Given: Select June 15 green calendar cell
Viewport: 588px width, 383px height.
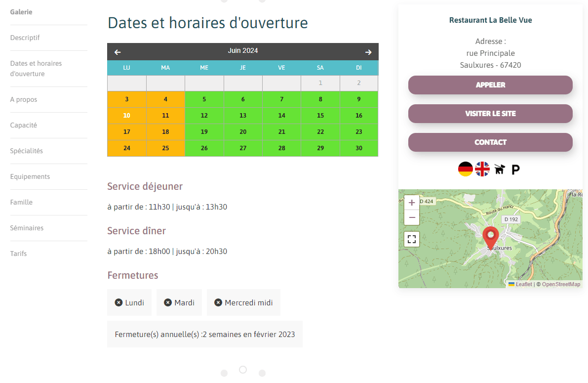Looking at the screenshot, I should tap(320, 116).
